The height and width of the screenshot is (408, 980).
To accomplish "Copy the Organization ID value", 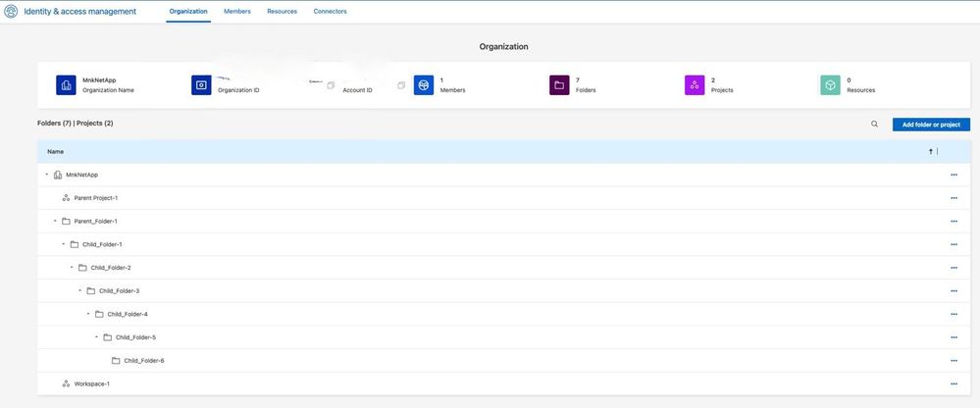I will click(x=332, y=85).
